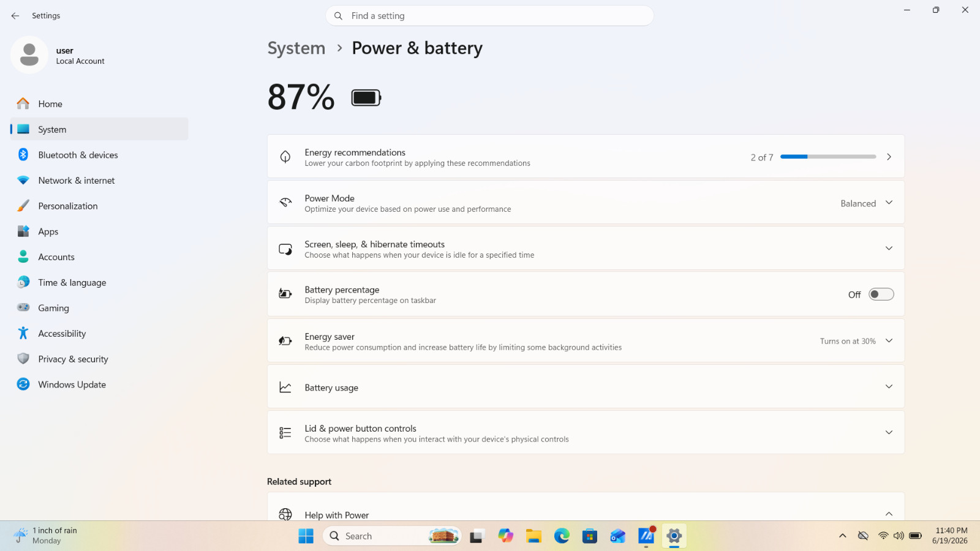Click the Local Account label
This screenshot has height=551, width=980.
pyautogui.click(x=80, y=61)
